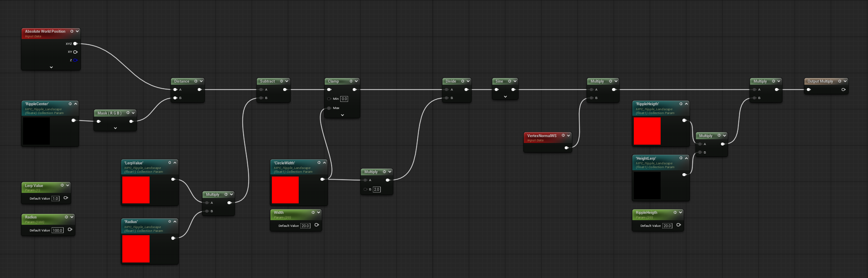Screen dimensions: 868x278
Task: Click the red preview swatch of 'LerpValue'
Action: 136,190
